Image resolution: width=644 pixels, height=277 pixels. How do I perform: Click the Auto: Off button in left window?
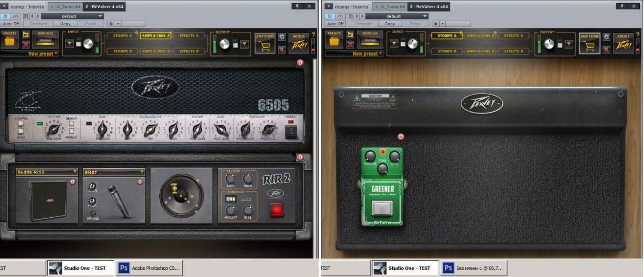11,24
